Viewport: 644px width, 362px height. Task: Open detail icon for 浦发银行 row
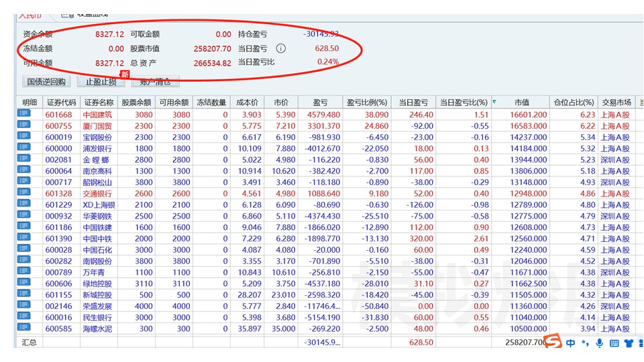coord(24,147)
